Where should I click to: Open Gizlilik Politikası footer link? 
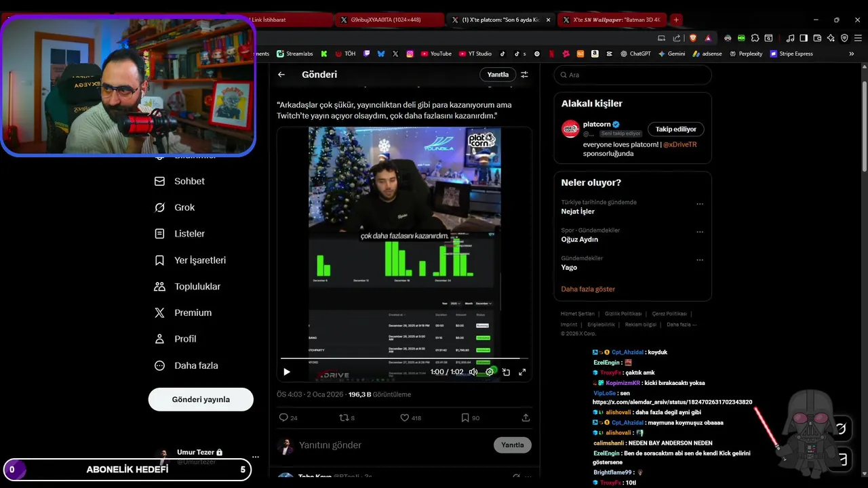623,314
